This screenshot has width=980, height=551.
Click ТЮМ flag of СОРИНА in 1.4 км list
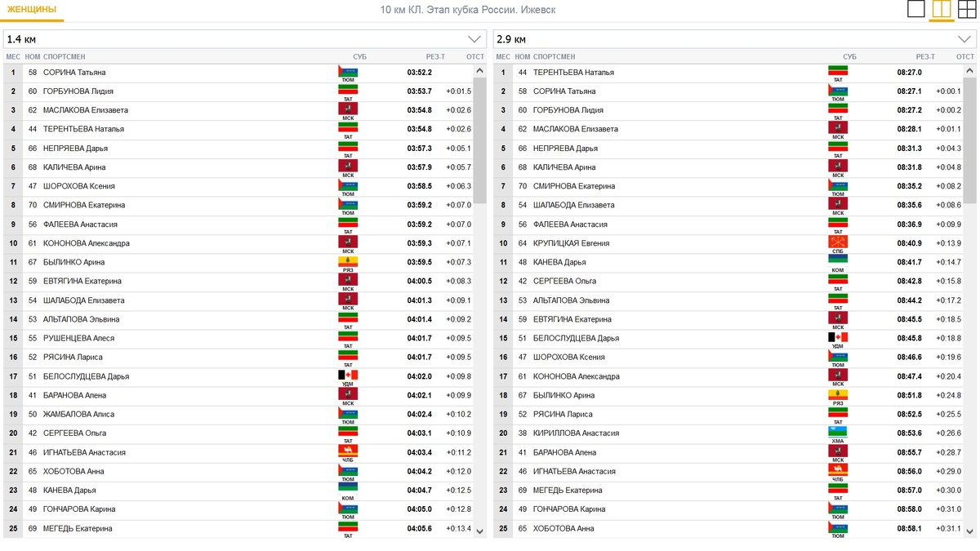tap(348, 71)
